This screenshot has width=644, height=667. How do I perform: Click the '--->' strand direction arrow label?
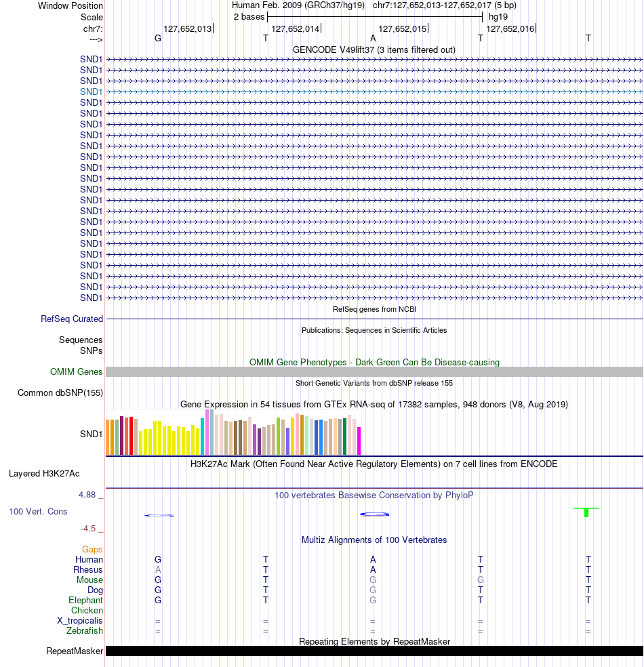[96, 39]
